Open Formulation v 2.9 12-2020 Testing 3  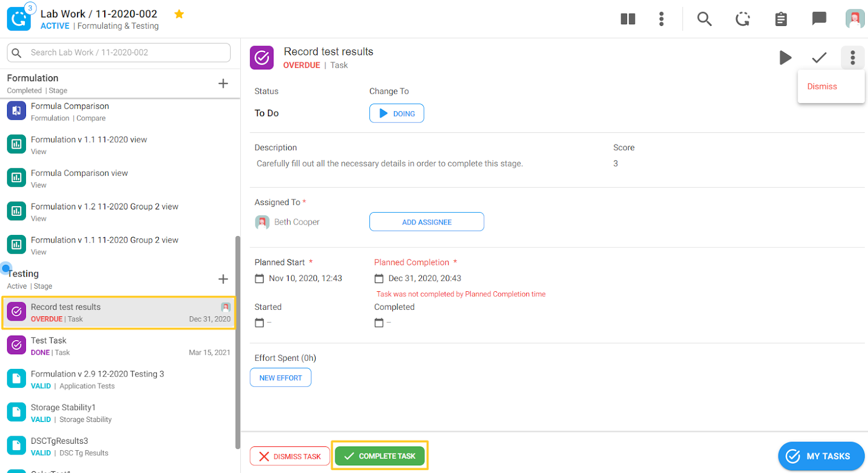pyautogui.click(x=119, y=379)
